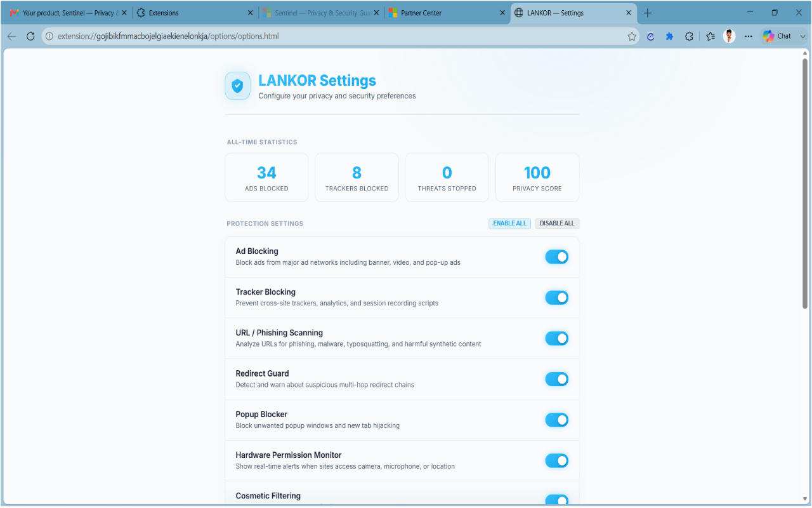Close the Sentinel — Privacy & Security Guard tab
The image size is (812, 508).
click(x=377, y=13)
